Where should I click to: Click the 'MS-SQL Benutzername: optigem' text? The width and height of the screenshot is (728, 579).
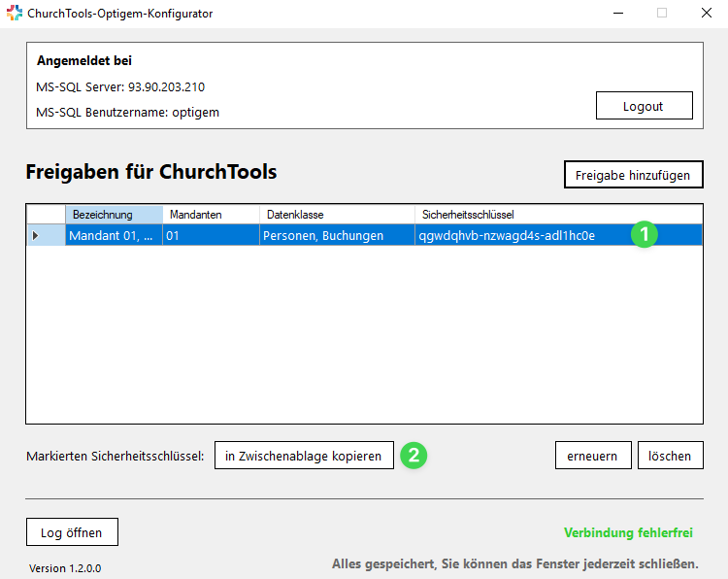127,112
